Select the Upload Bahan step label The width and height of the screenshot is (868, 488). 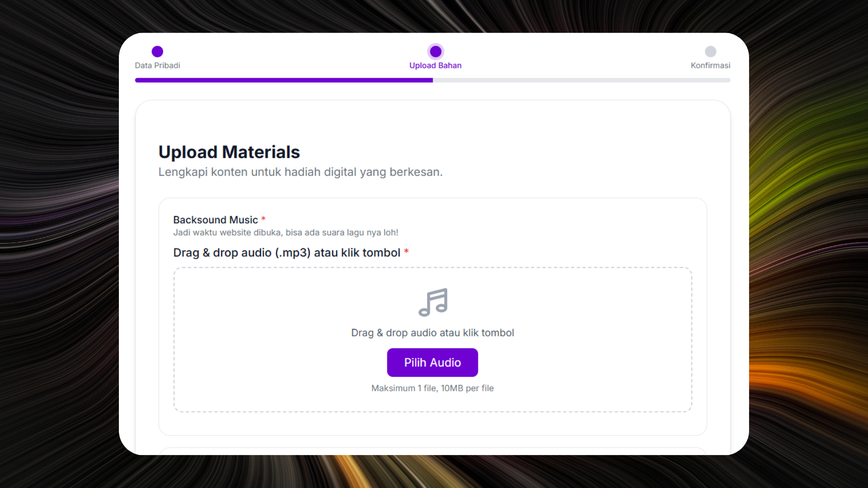point(435,66)
